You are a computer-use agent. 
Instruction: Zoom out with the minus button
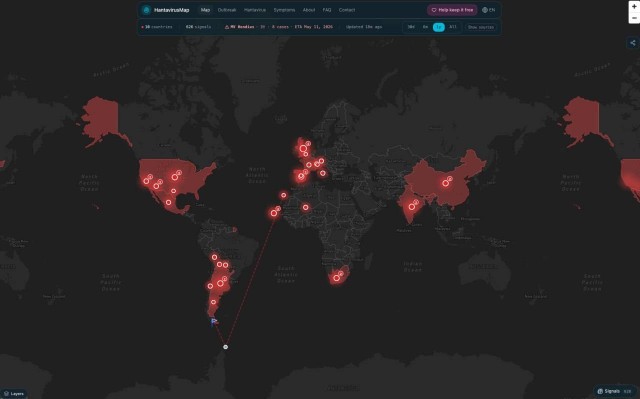click(x=634, y=18)
